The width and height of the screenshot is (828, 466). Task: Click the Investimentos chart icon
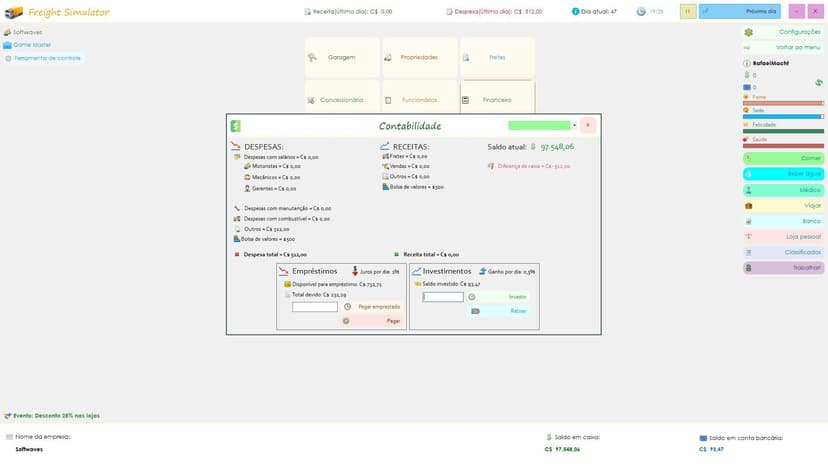[416, 271]
